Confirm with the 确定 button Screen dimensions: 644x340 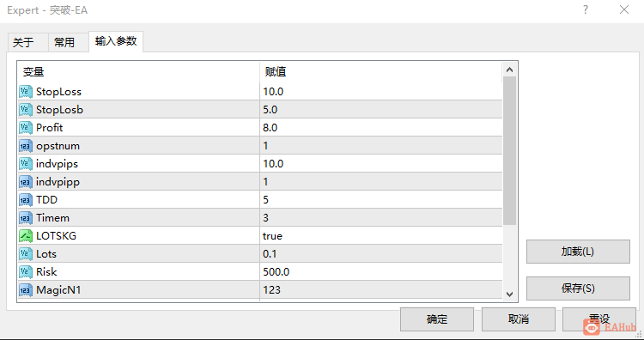tap(437, 319)
